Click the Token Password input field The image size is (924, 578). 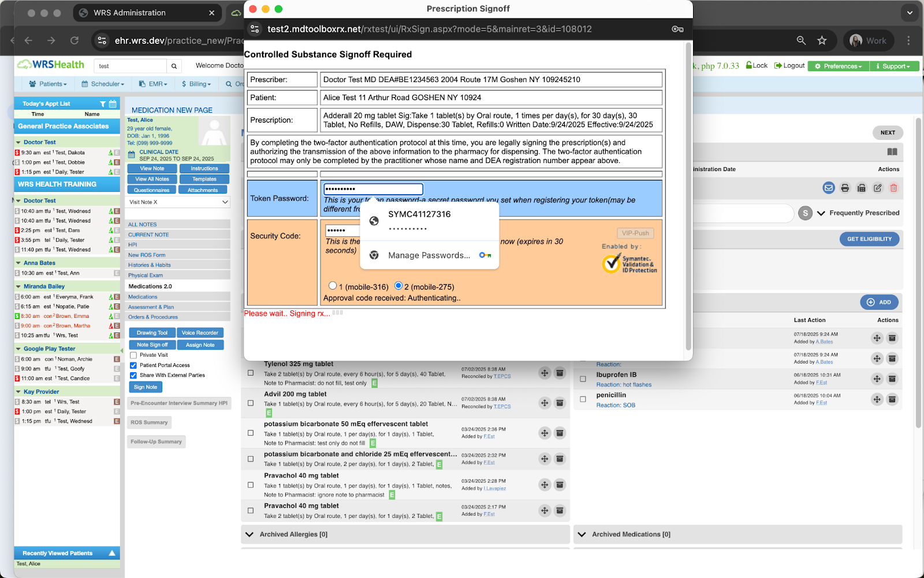point(373,189)
